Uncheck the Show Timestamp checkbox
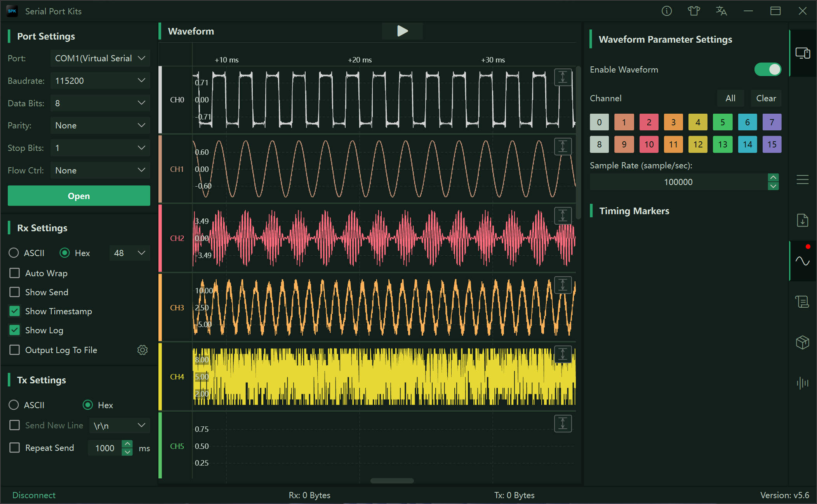Screen dimensions: 817x504 (14, 311)
